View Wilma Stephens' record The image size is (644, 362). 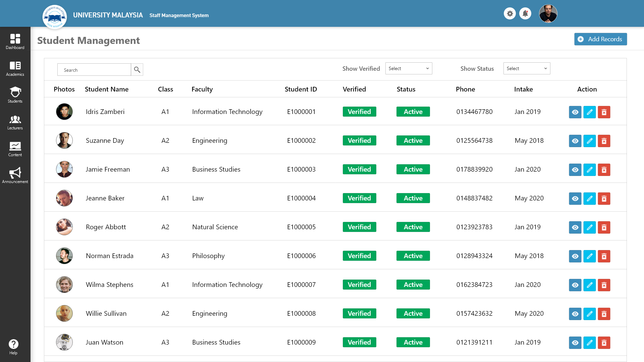tap(575, 285)
